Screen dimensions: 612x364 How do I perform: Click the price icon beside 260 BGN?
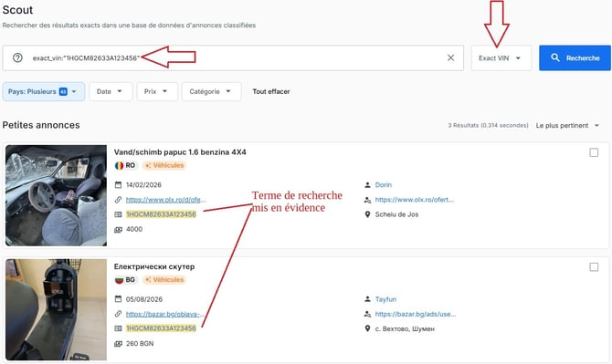point(118,344)
